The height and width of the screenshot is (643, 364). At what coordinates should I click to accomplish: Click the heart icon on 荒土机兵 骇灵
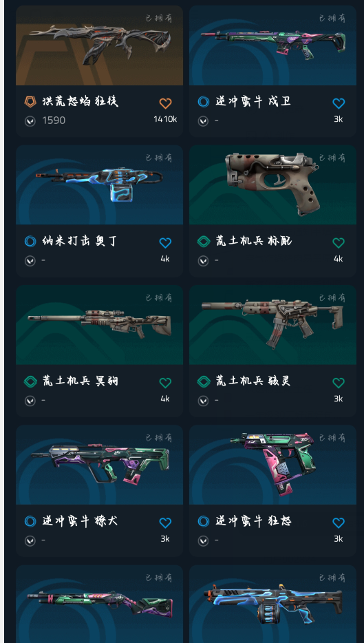point(339,383)
